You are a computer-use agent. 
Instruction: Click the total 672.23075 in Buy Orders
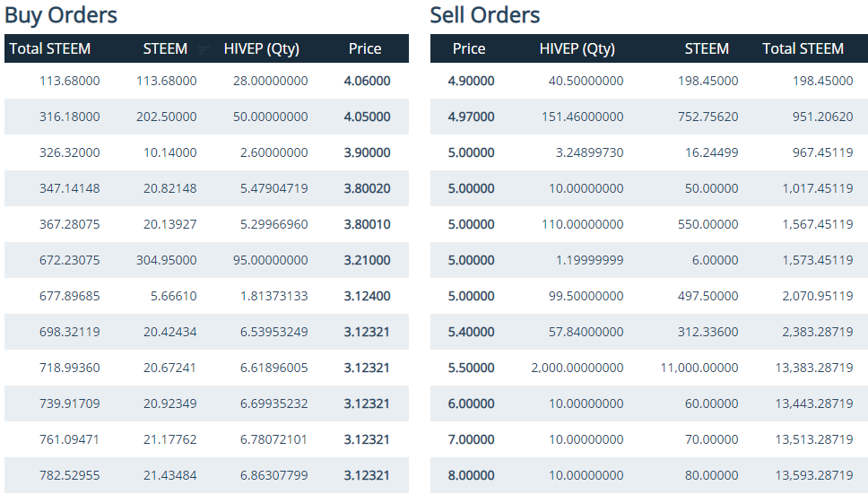70,260
